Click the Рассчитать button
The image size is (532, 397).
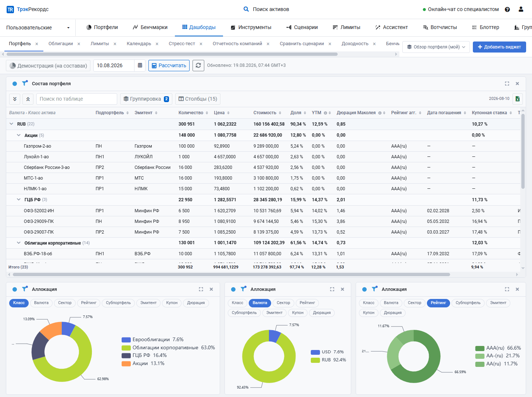169,65
